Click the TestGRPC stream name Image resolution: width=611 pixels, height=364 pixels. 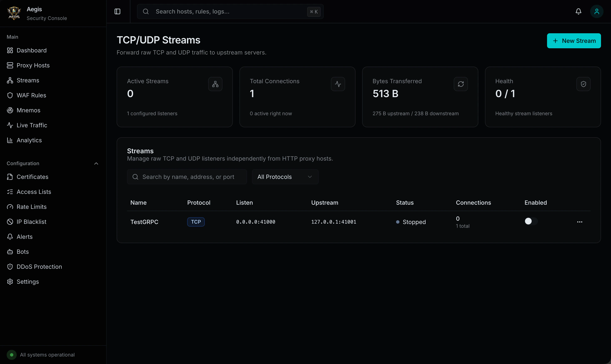(144, 222)
